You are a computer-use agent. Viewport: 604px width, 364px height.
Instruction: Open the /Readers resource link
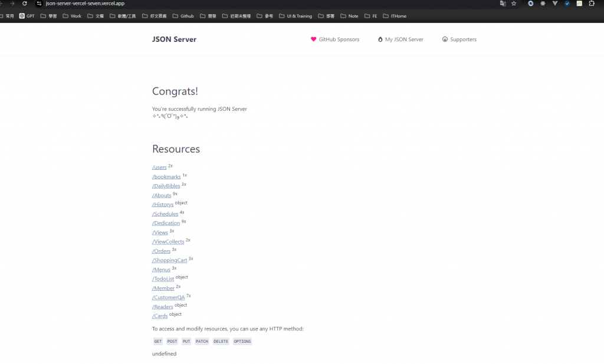pos(163,307)
